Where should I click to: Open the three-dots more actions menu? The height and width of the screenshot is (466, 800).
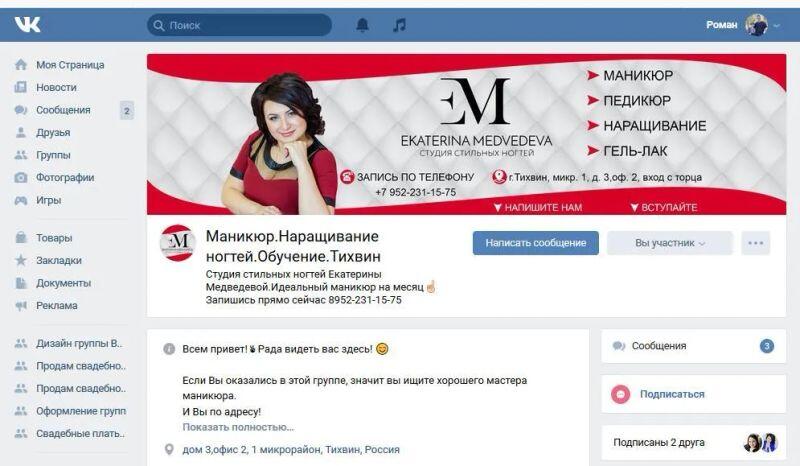756,243
